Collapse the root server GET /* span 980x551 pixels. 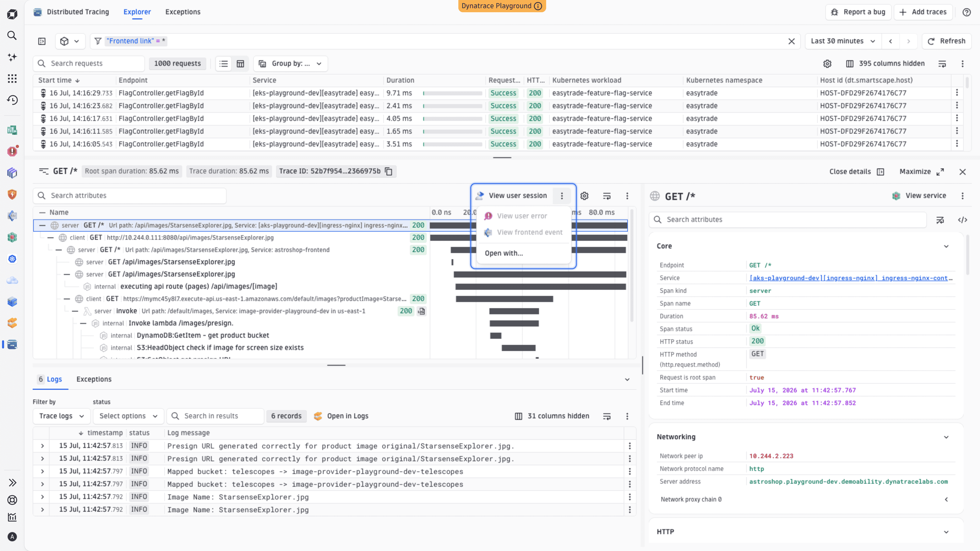click(42, 225)
